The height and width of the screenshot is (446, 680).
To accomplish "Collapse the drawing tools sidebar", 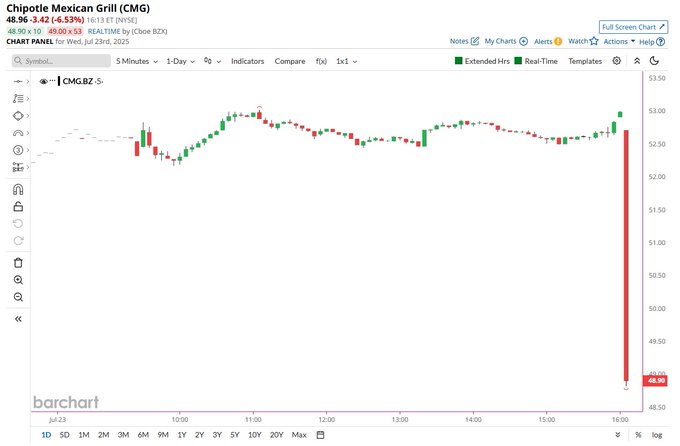I will (x=18, y=319).
